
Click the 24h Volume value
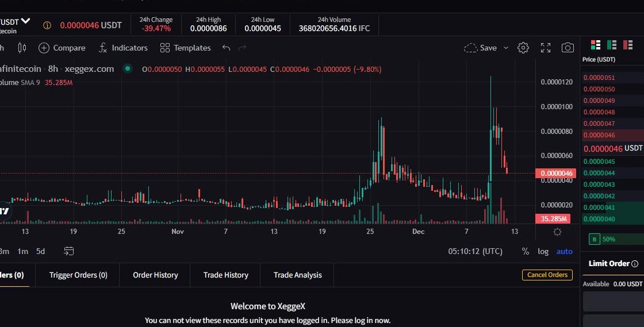[334, 29]
